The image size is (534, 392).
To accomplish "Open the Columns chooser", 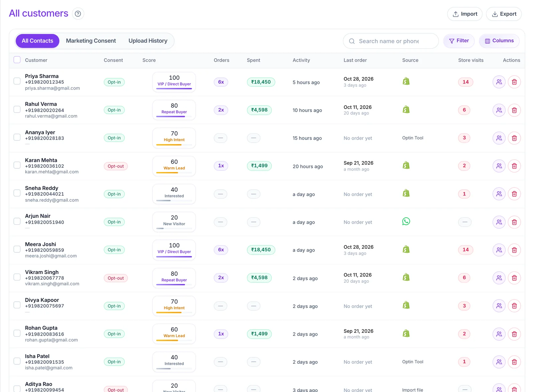I will coord(499,41).
